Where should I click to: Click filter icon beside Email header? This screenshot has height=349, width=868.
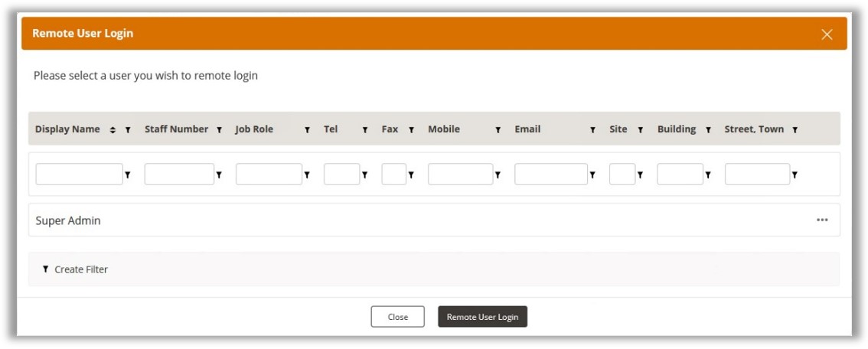pos(592,130)
